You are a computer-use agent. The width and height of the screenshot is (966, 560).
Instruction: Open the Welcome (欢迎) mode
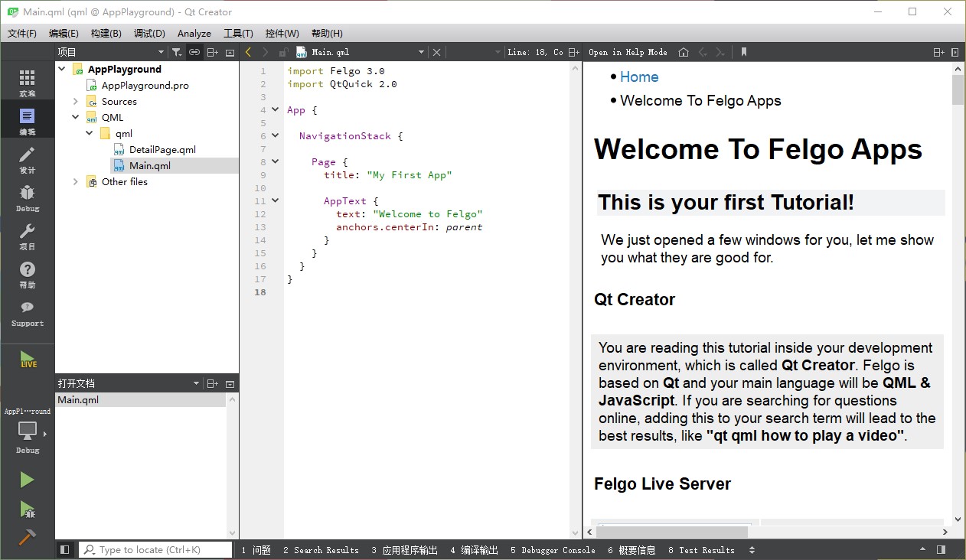pos(27,81)
